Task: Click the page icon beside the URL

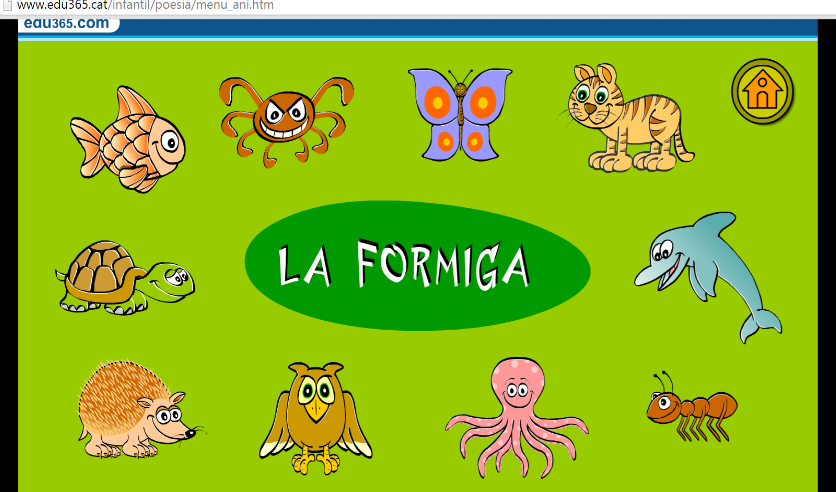Action: pyautogui.click(x=7, y=6)
